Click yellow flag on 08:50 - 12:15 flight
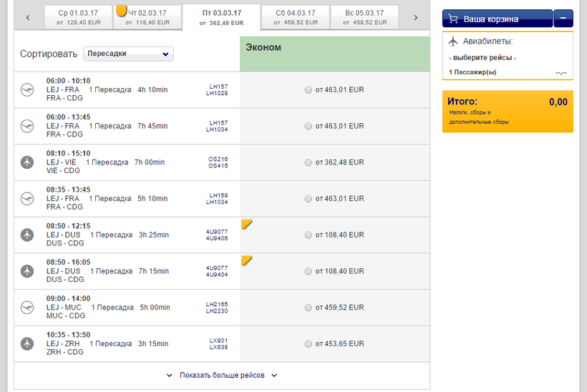587x392 pixels. (x=246, y=225)
